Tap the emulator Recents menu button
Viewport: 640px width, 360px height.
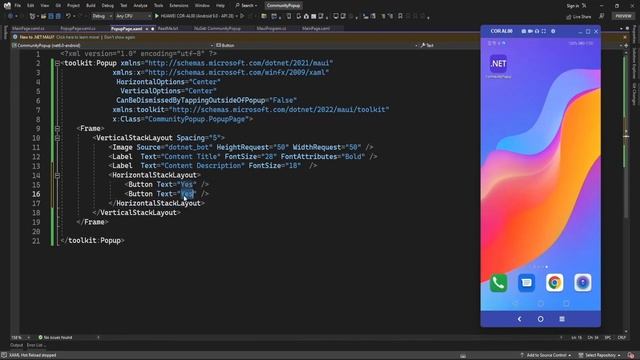562,319
